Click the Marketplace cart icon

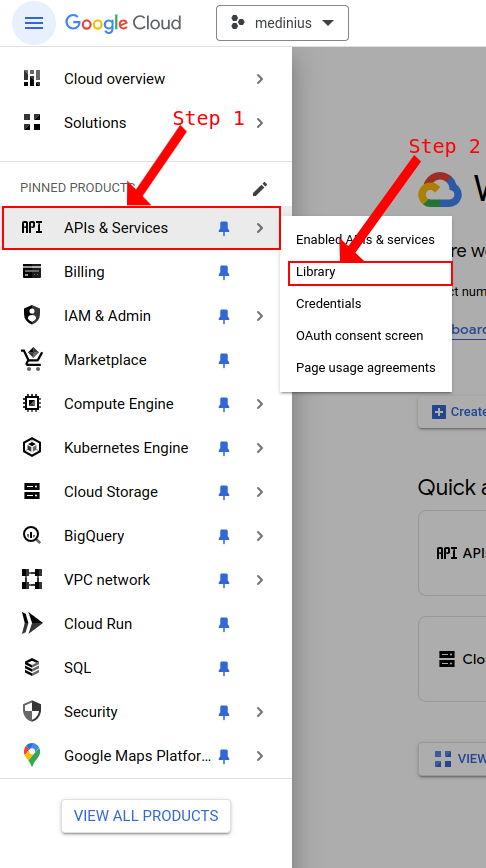point(32,360)
